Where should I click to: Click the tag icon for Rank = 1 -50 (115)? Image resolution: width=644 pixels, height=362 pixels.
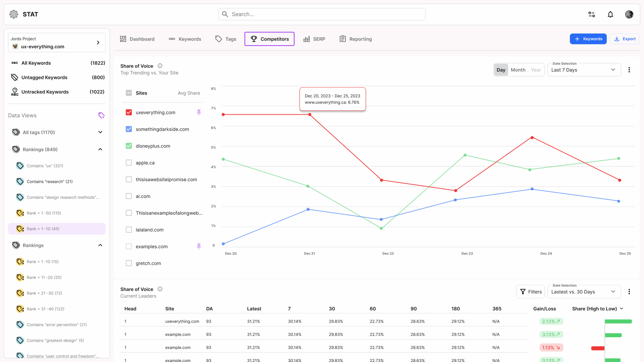(20, 213)
